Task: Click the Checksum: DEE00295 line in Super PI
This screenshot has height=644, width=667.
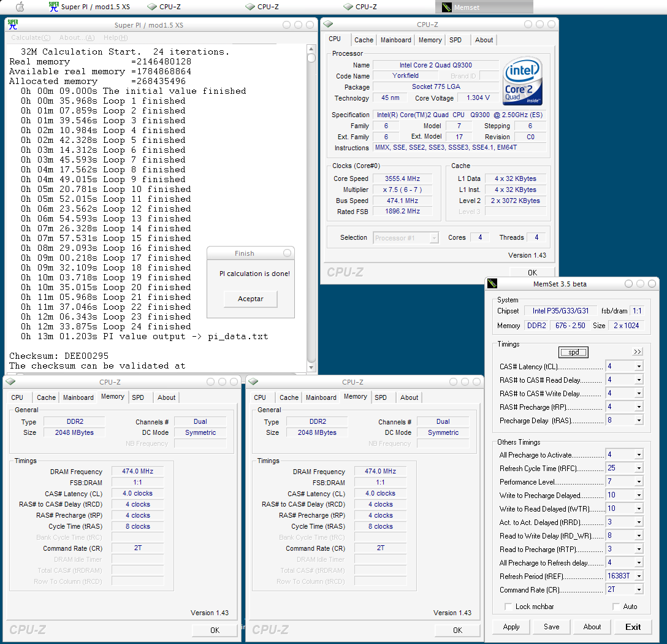Action: (59, 355)
